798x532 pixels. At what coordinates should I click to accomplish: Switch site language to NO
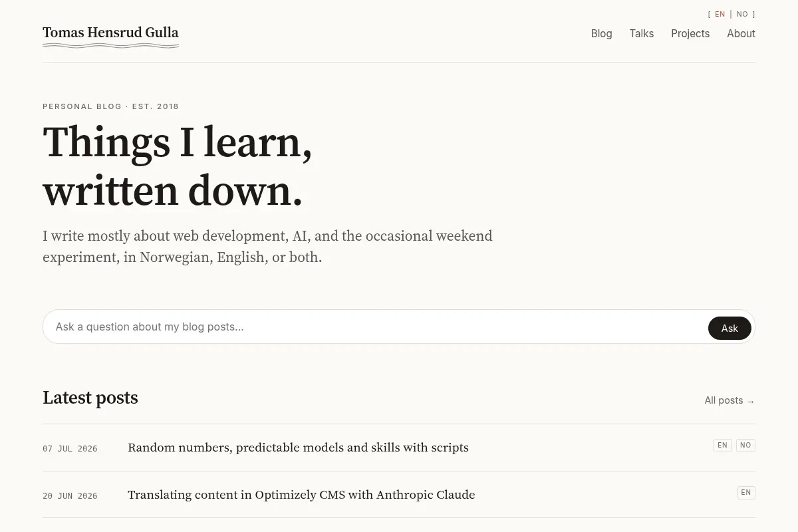742,14
